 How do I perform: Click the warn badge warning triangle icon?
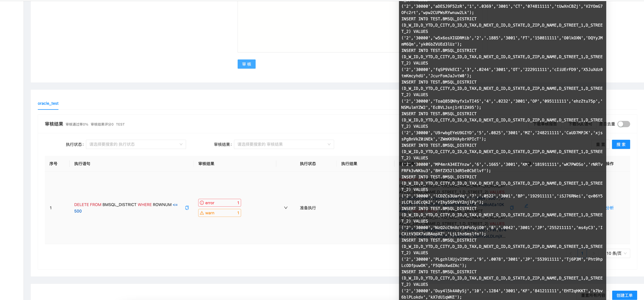click(x=202, y=213)
